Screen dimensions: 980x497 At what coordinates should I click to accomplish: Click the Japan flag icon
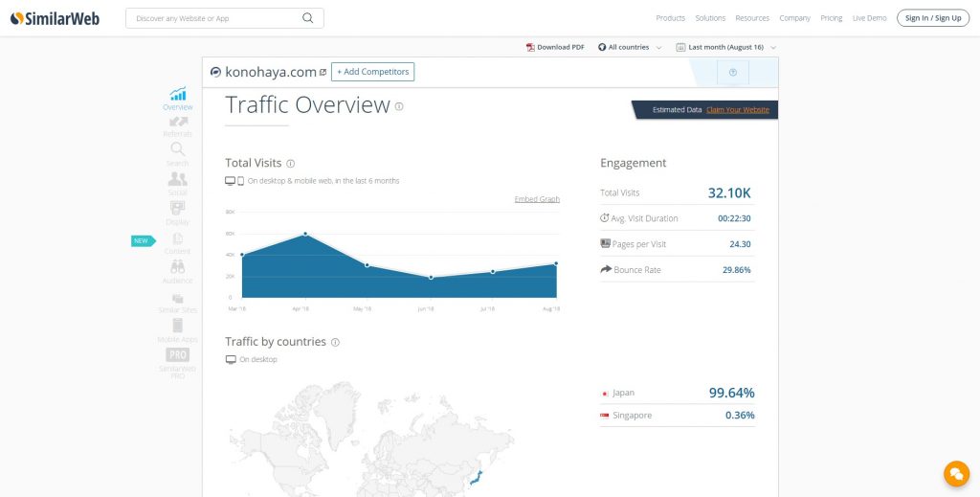pyautogui.click(x=605, y=394)
